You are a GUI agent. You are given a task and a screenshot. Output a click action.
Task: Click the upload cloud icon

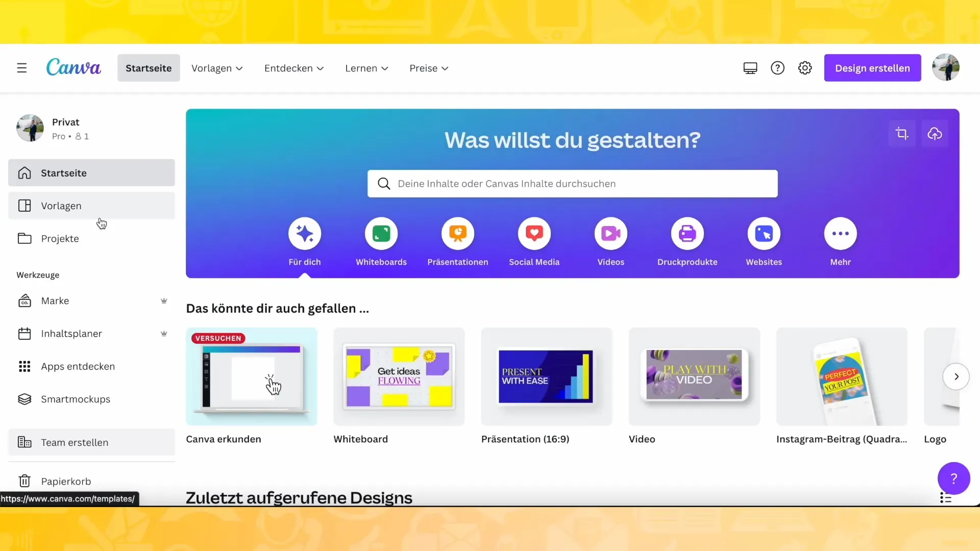click(x=935, y=134)
